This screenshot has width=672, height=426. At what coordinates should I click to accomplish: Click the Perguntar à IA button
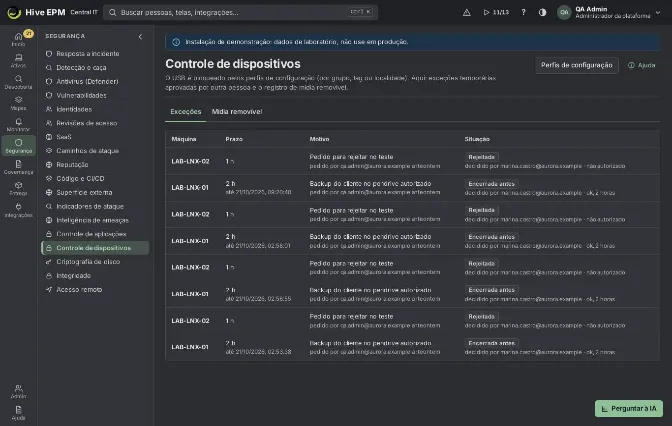coord(629,408)
